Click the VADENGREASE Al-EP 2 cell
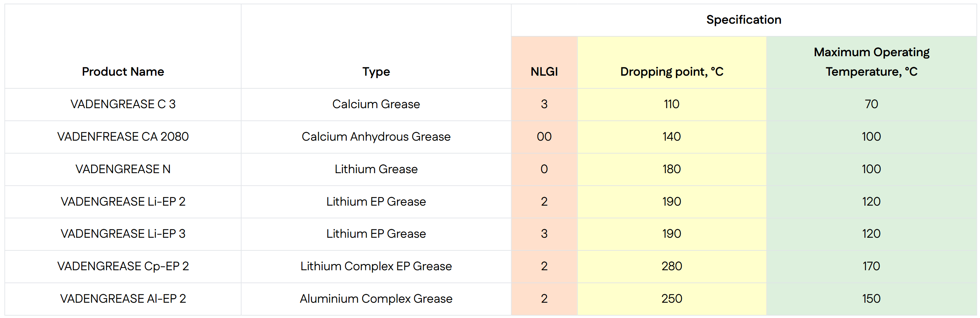 coord(123,299)
